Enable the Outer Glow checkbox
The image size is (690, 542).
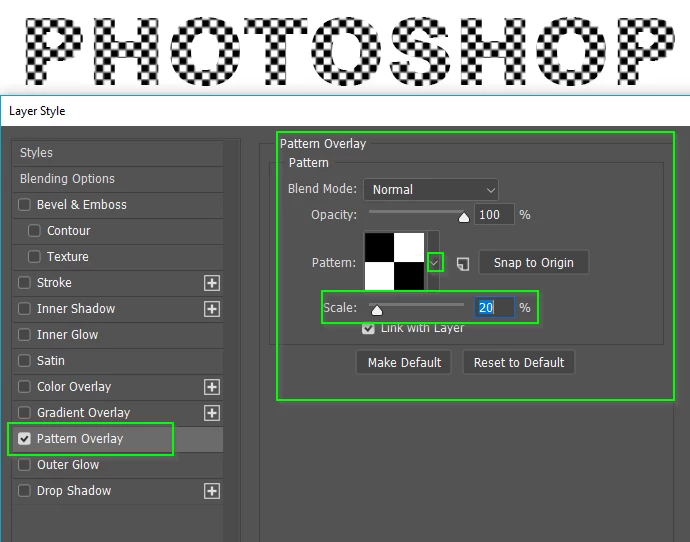[24, 464]
